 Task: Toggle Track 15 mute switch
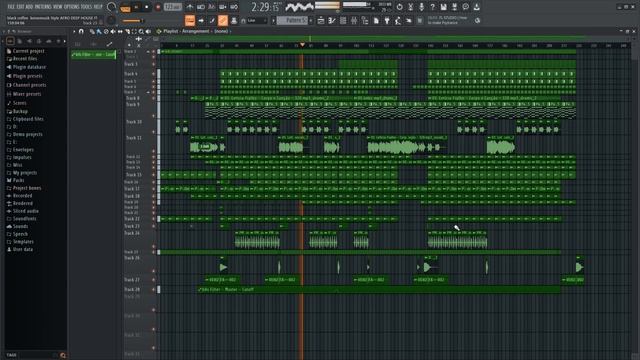153,175
